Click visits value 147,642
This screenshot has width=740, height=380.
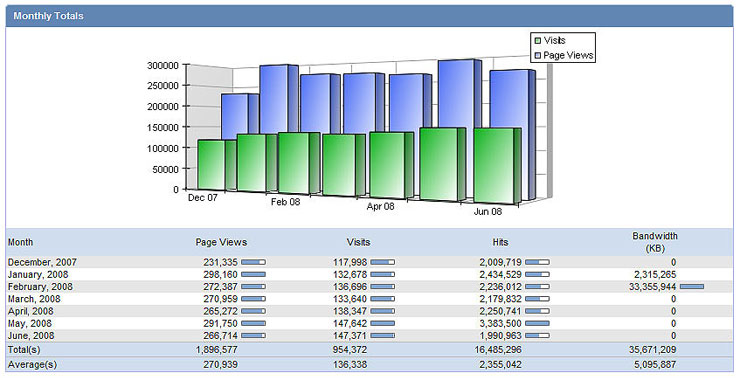(350, 323)
